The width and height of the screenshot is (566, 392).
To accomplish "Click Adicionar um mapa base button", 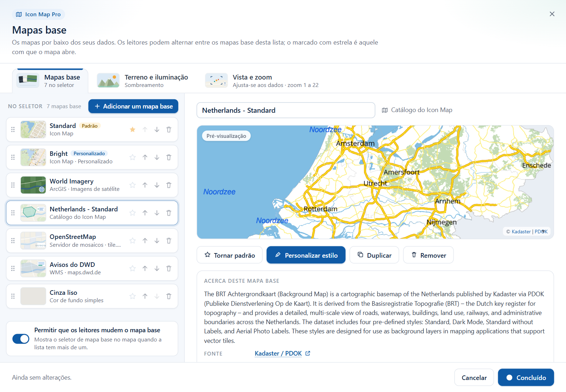I will point(133,106).
